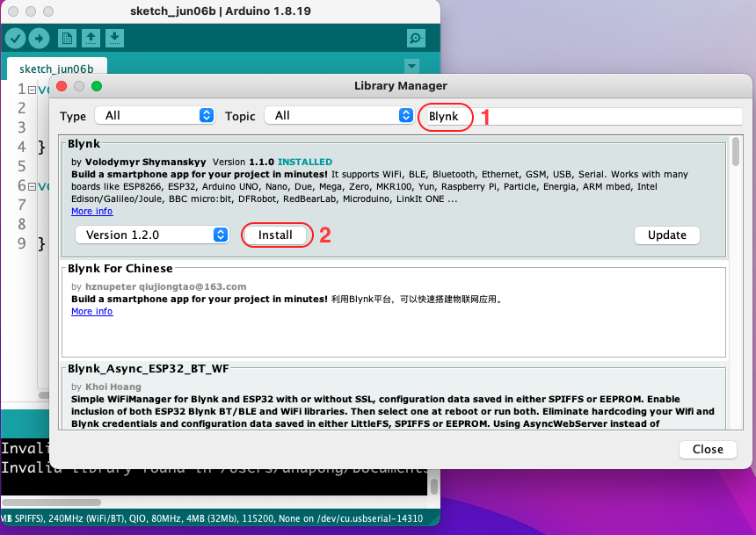Click the console vertical scrollbar in Arduino window
The width and height of the screenshot is (756, 535).
pyautogui.click(x=434, y=486)
